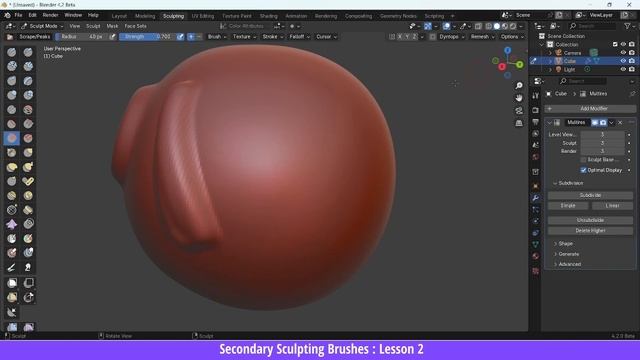Expand the Advanced section
Viewport: 640px width, 360px height.
tap(569, 264)
